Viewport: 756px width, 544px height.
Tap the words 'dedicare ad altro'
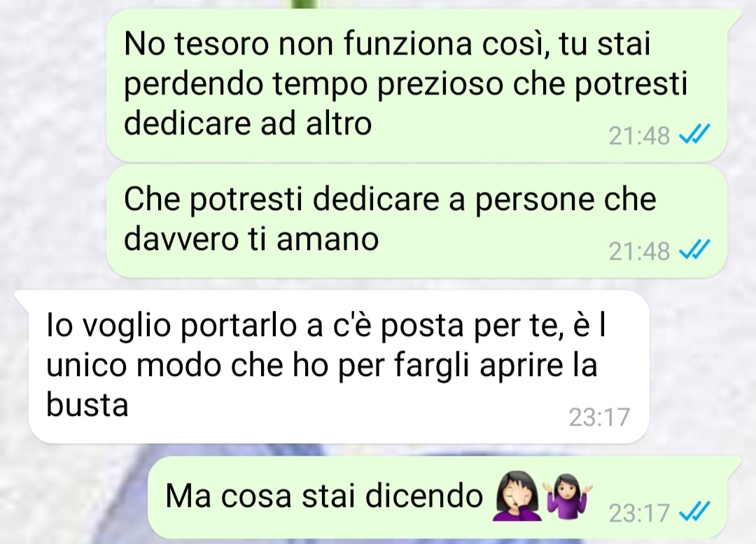(248, 123)
